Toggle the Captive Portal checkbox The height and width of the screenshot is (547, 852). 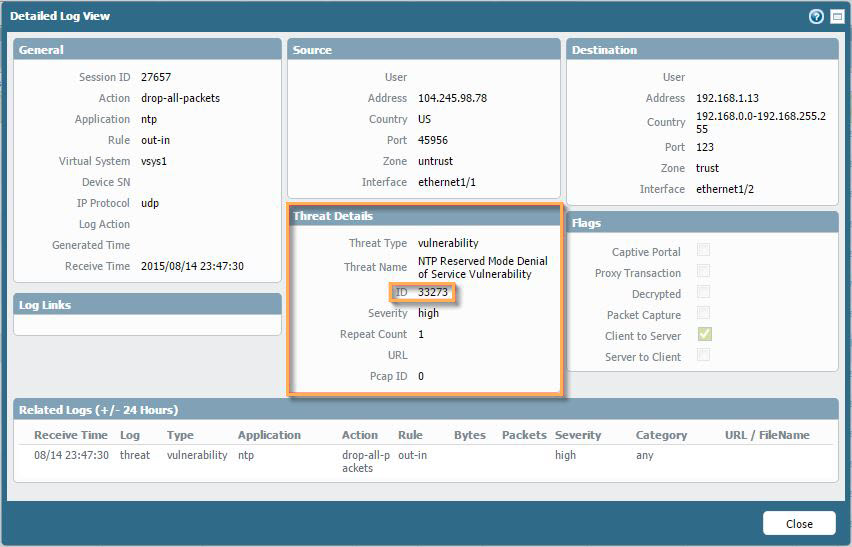pos(704,251)
